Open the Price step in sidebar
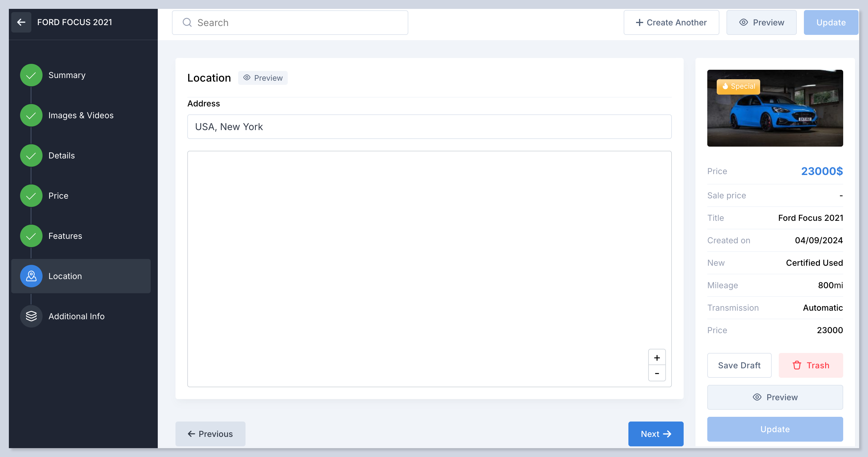 (58, 196)
